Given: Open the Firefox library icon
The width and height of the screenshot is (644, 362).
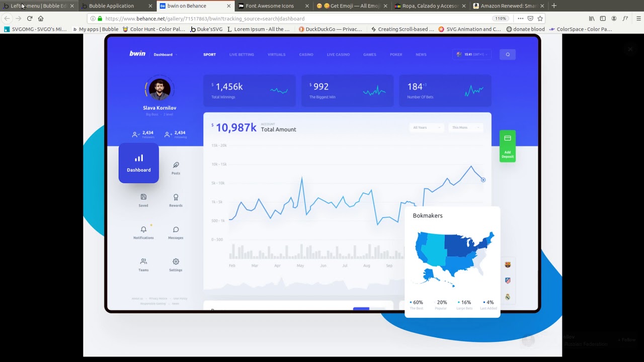Looking at the screenshot, I should point(592,19).
